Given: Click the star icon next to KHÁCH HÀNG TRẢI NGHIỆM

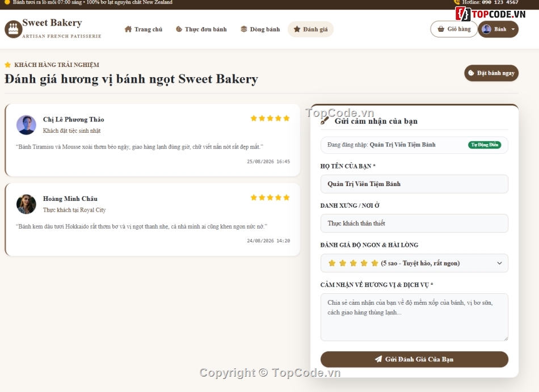Looking at the screenshot, I should [7, 65].
